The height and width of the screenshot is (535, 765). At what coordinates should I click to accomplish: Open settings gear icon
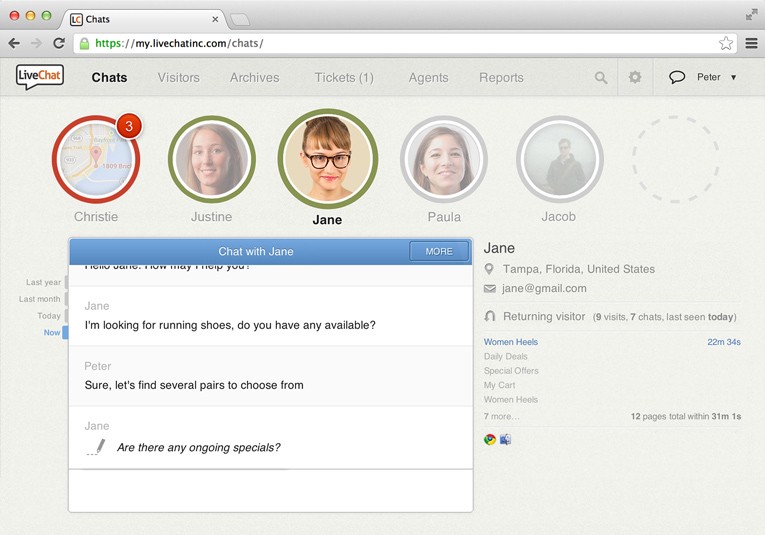point(635,77)
